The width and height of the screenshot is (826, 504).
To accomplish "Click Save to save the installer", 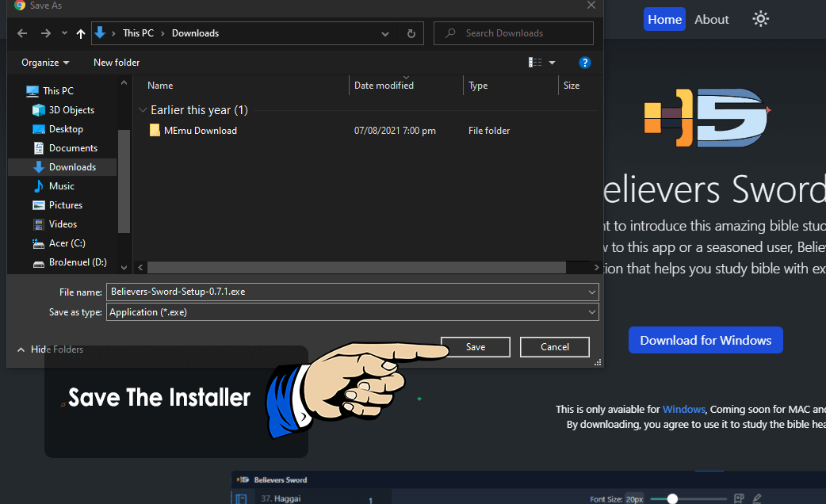I will (475, 347).
